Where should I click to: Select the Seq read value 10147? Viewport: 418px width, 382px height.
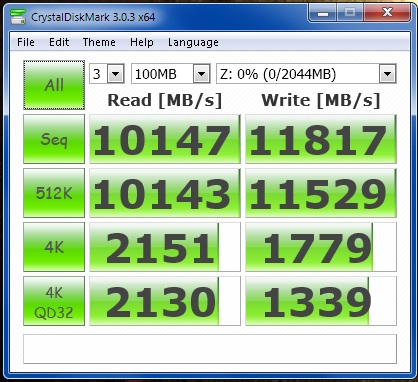click(x=165, y=139)
